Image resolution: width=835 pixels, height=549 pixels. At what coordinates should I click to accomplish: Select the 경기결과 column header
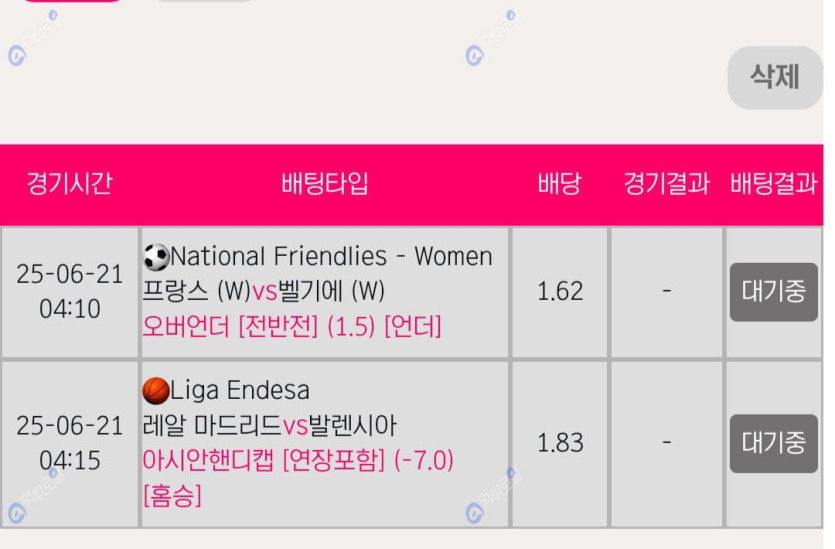[x=667, y=184]
